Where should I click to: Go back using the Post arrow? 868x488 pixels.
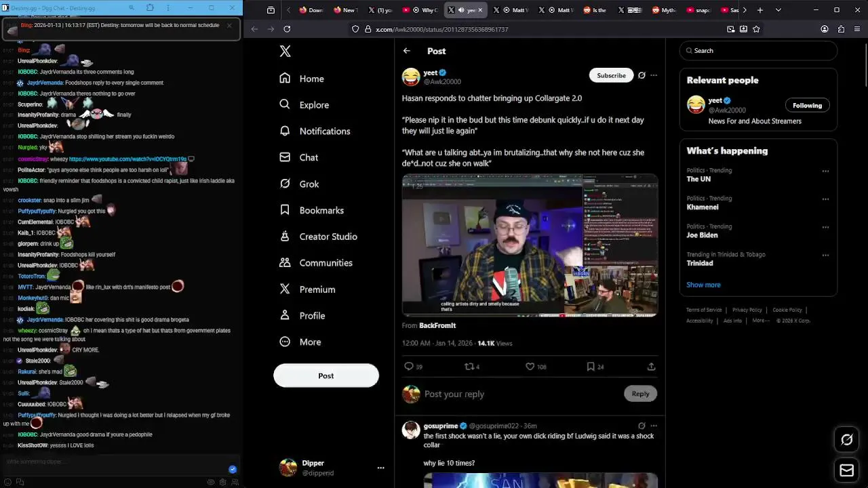coord(406,51)
